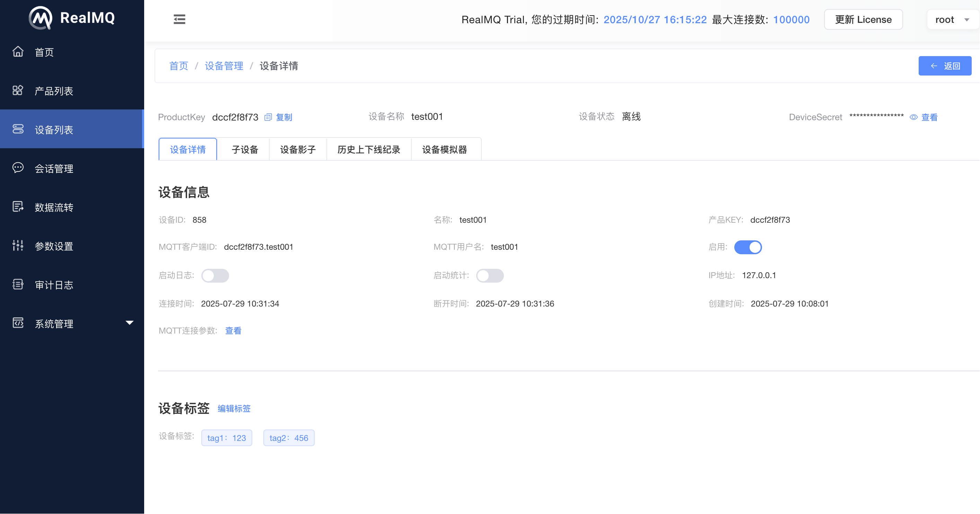Switch to the 历史上下线纪录 tab
This screenshot has width=980, height=514.
coord(369,149)
